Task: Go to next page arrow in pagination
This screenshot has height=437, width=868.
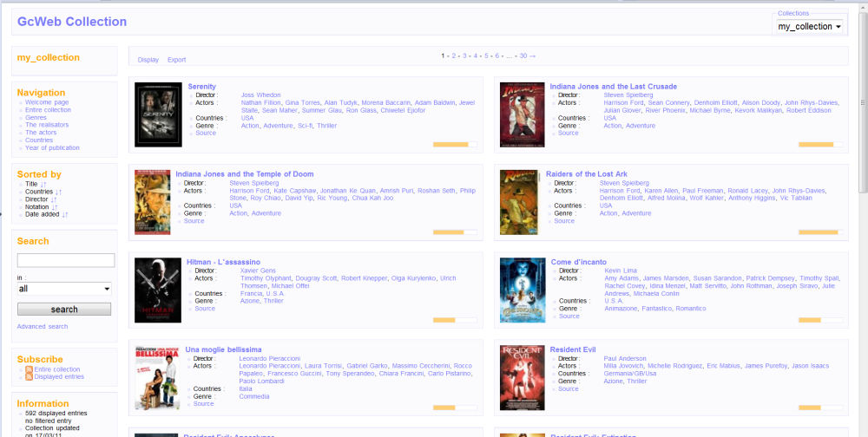Action: pyautogui.click(x=533, y=55)
